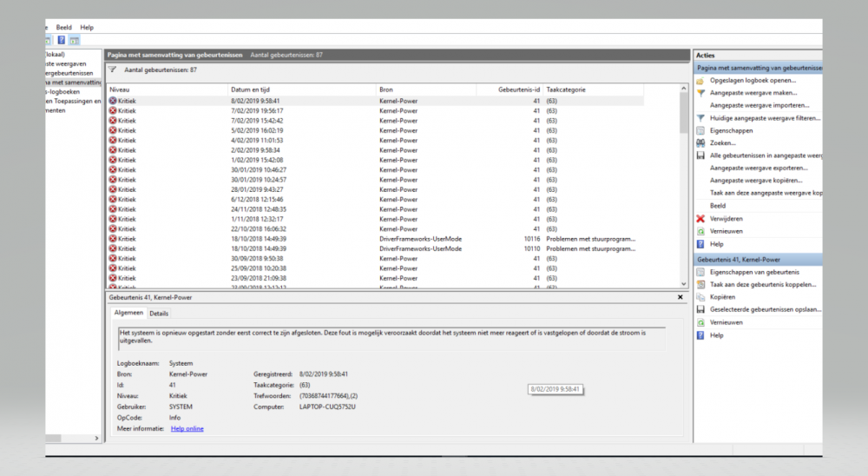868x476 pixels.
Task: Click 'Aangepaste weergave maken' funnel icon
Action: (700, 93)
